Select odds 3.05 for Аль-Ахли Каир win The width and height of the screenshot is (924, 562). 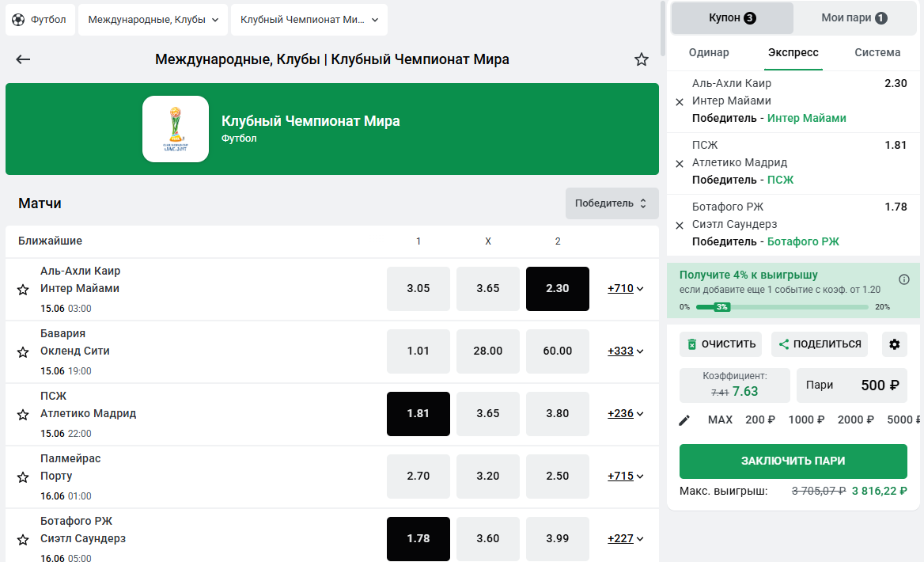coord(418,288)
